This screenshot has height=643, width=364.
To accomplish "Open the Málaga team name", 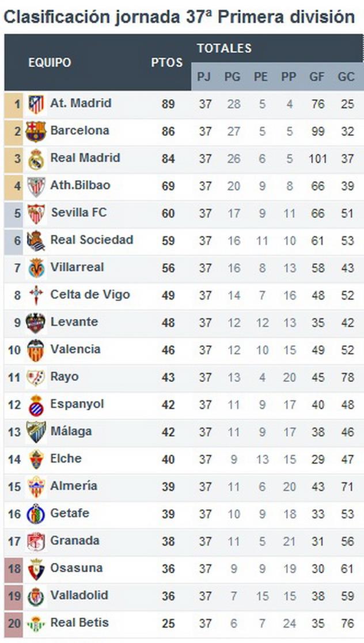I will pyautogui.click(x=71, y=431).
